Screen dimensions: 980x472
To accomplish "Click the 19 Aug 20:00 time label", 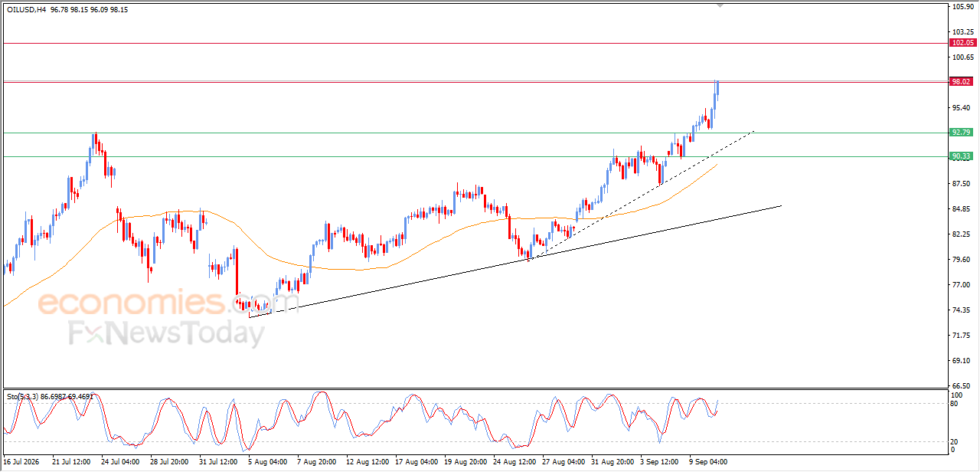I will 464,462.
